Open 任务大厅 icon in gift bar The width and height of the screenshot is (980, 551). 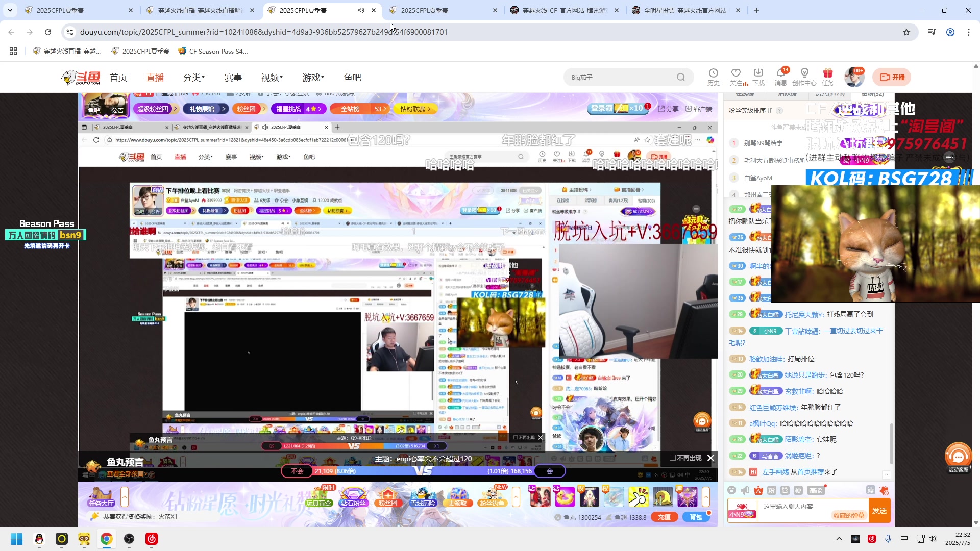pyautogui.click(x=101, y=496)
